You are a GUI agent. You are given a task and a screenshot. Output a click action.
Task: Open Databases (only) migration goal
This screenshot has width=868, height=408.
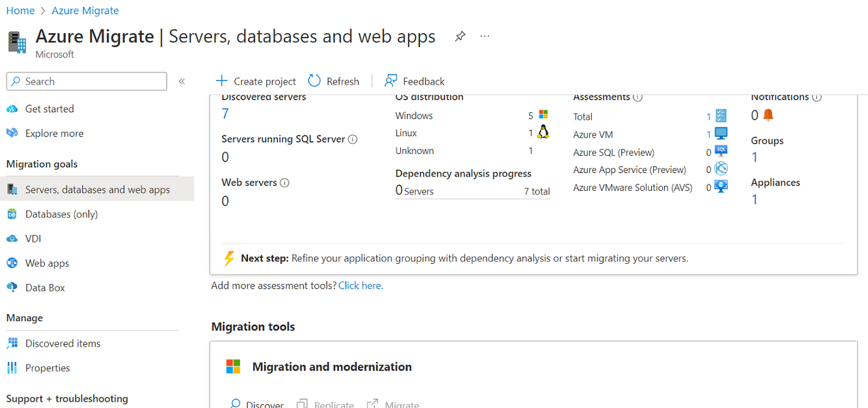point(61,214)
